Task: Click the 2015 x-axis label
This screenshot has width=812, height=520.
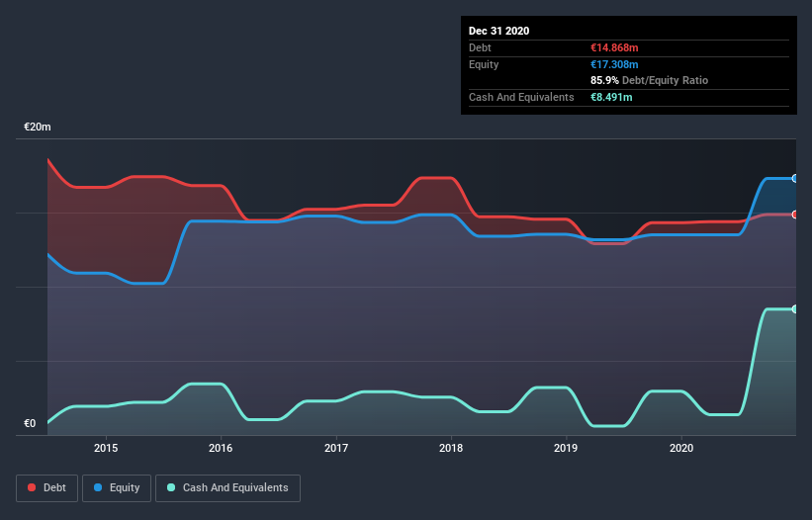Action: (106, 448)
